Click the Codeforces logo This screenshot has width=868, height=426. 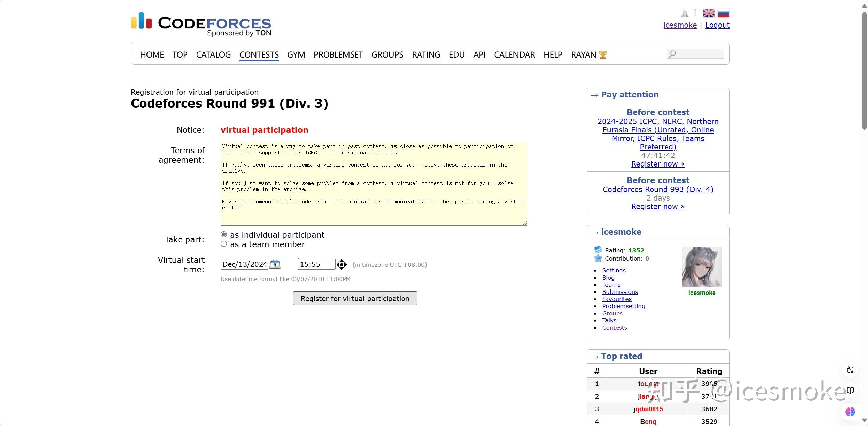tap(201, 24)
